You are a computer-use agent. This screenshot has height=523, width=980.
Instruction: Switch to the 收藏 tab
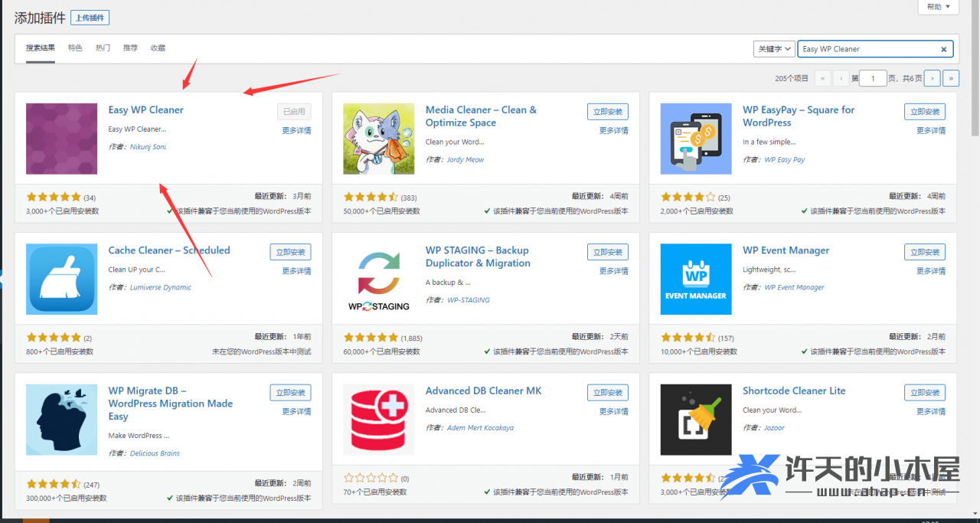click(x=158, y=48)
